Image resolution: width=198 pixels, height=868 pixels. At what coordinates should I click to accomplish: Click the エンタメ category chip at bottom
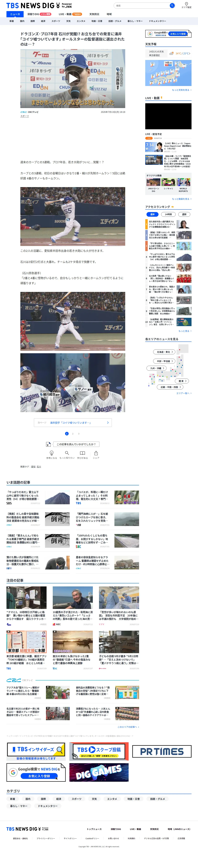pos(112,799)
